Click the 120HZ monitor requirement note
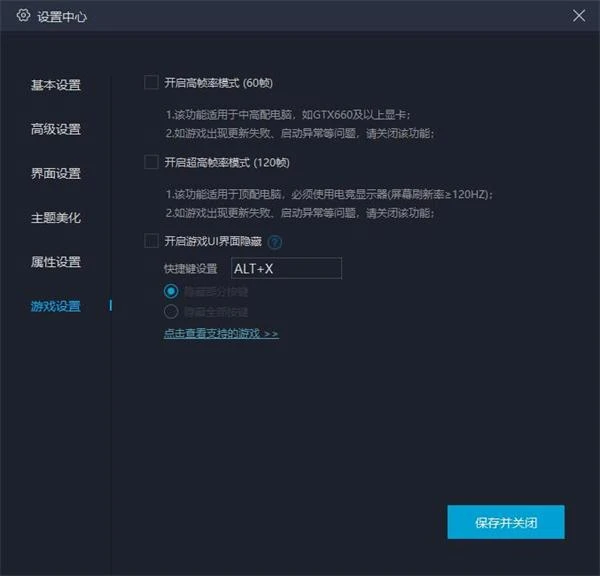Screen dimensions: 600x576 coord(329,194)
